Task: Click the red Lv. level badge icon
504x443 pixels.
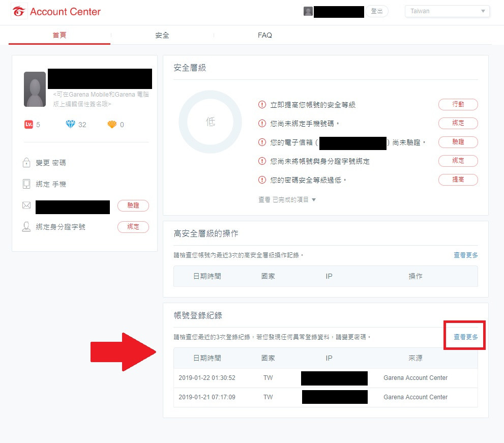Action: [x=28, y=125]
